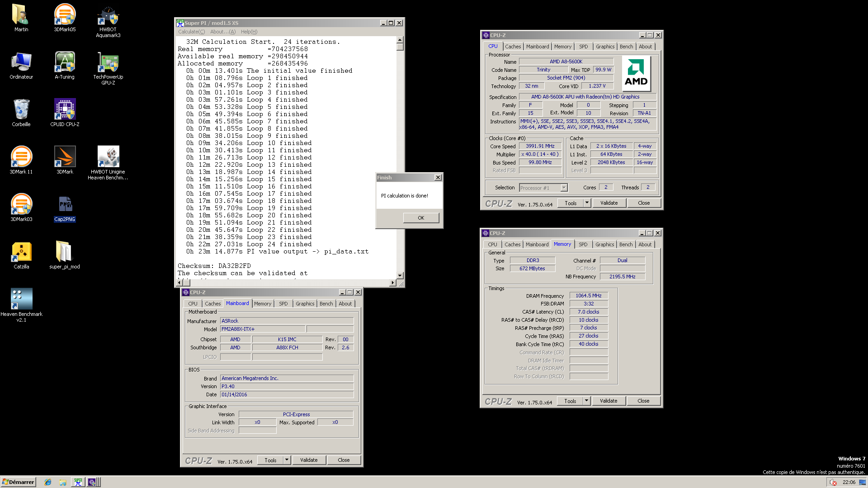Open the Help menu in Super PI
This screenshot has height=488, width=868.
click(x=249, y=32)
